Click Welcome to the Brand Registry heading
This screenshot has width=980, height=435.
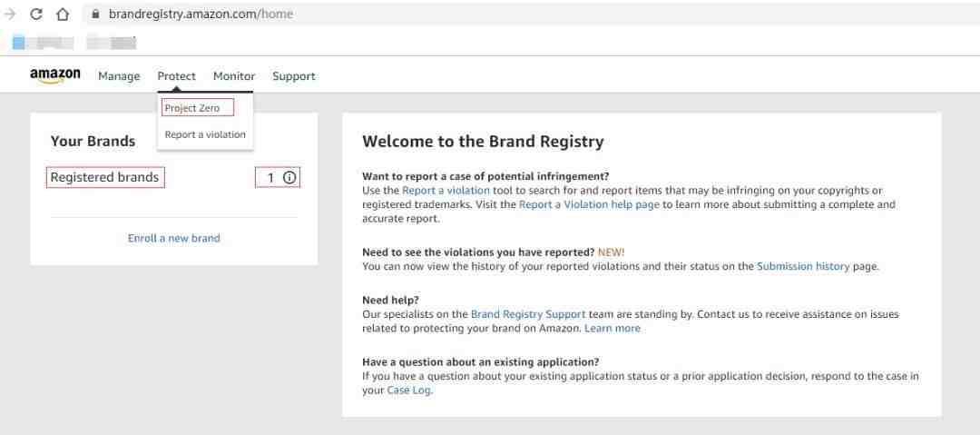tap(483, 142)
